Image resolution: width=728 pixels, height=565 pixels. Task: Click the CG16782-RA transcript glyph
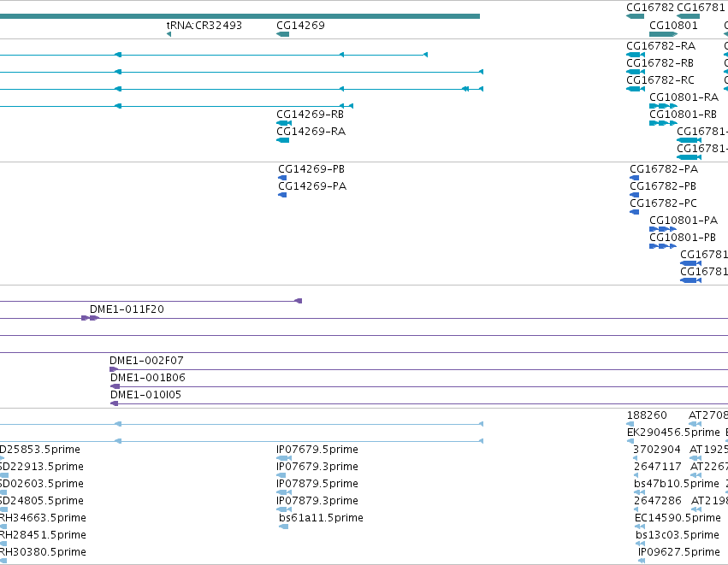click(636, 55)
